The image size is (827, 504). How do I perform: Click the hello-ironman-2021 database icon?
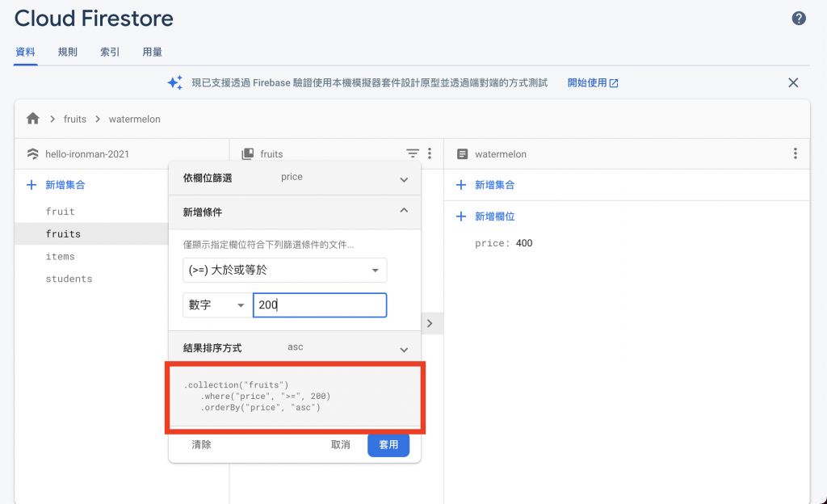coord(32,154)
